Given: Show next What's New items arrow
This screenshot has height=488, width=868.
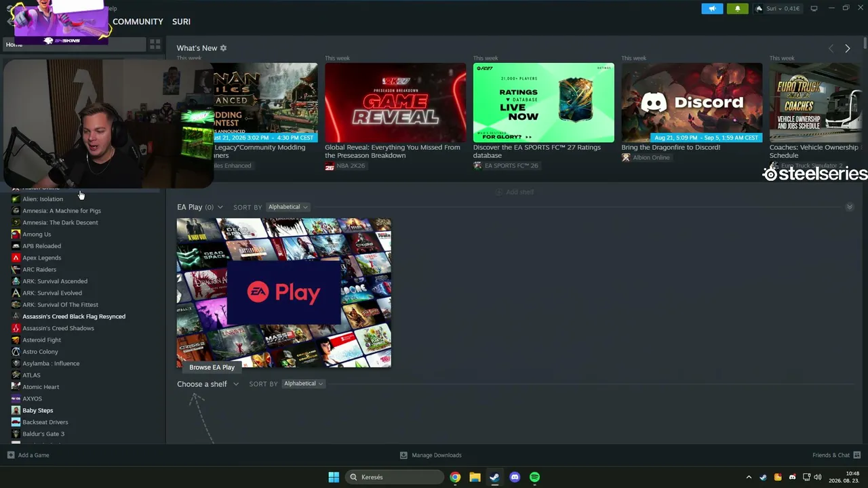Looking at the screenshot, I should [847, 49].
